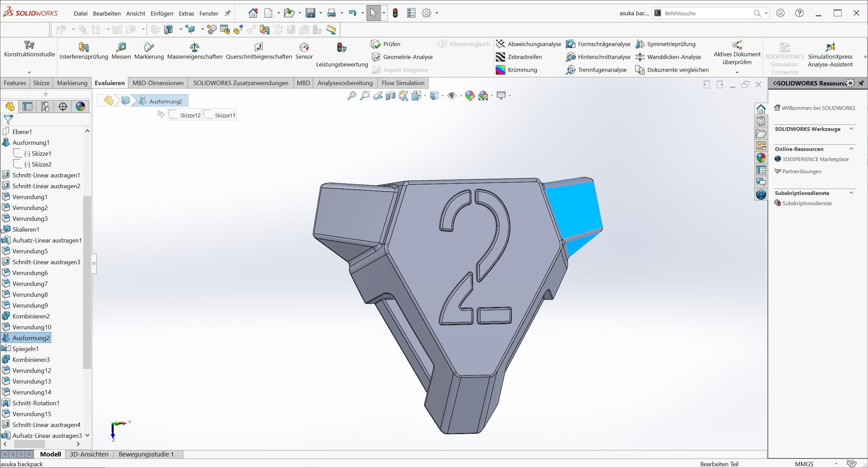Open Bewegungsstudie 1 tab

tap(146, 454)
